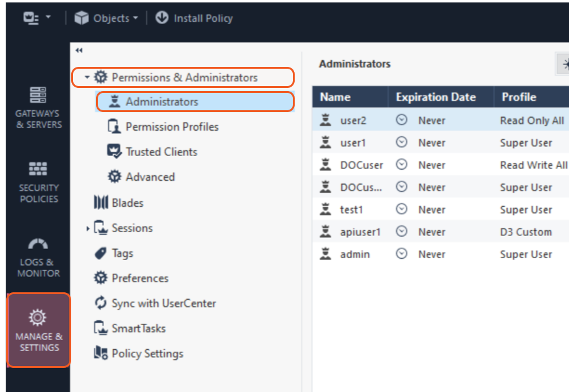Open the Logs & Monitor view
The width and height of the screenshot is (569, 392).
(38, 257)
